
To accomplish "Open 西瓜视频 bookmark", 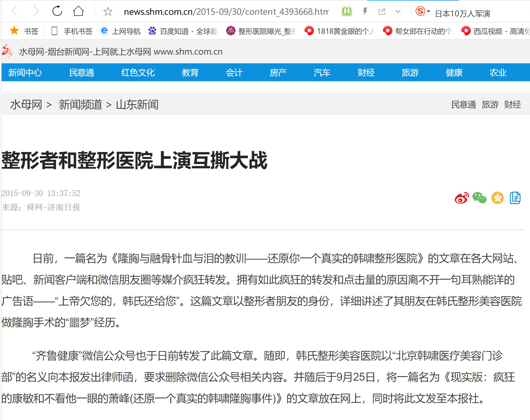I will point(495,31).
